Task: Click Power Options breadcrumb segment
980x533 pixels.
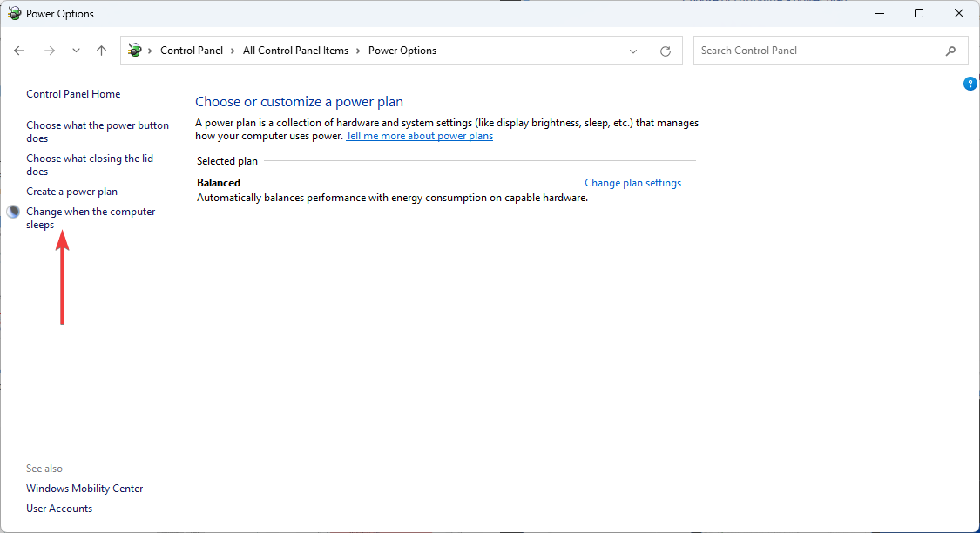Action: (x=402, y=51)
